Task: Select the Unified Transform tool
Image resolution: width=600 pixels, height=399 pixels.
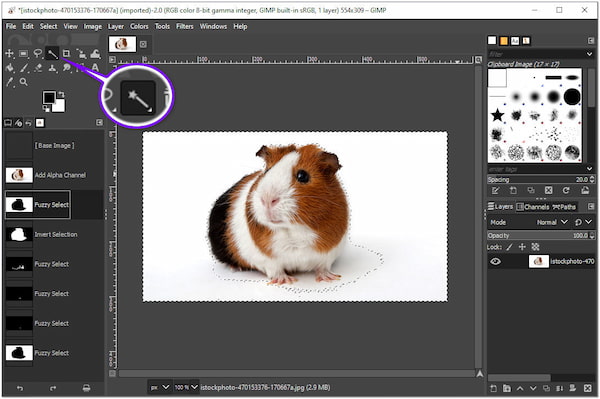Action: coord(81,54)
